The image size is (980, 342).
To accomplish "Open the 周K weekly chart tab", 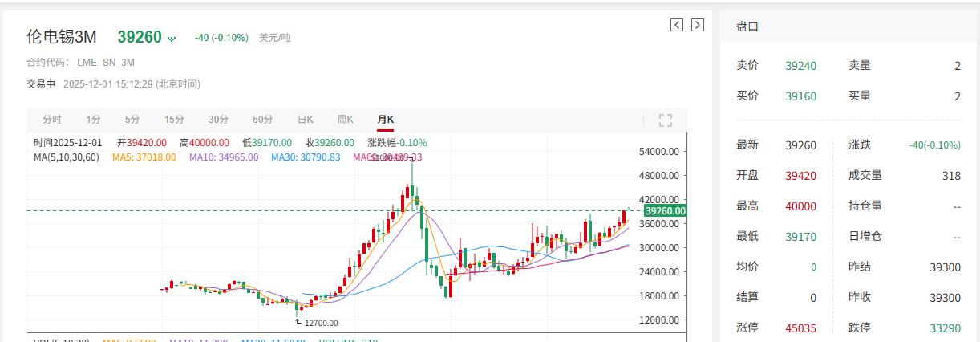I will click(x=346, y=120).
